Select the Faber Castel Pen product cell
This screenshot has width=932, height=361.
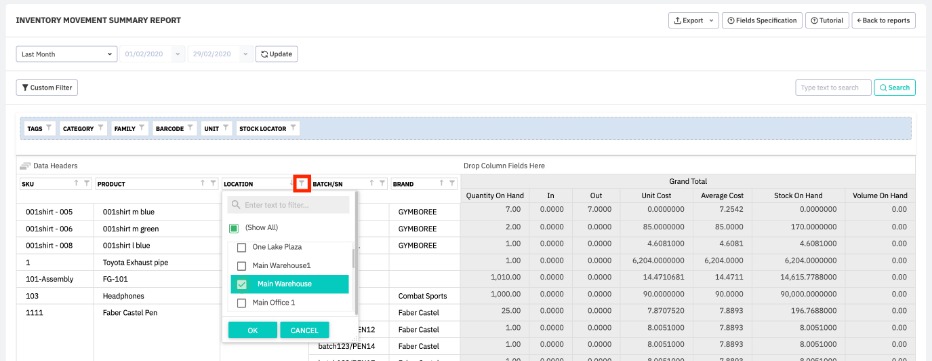157,312
